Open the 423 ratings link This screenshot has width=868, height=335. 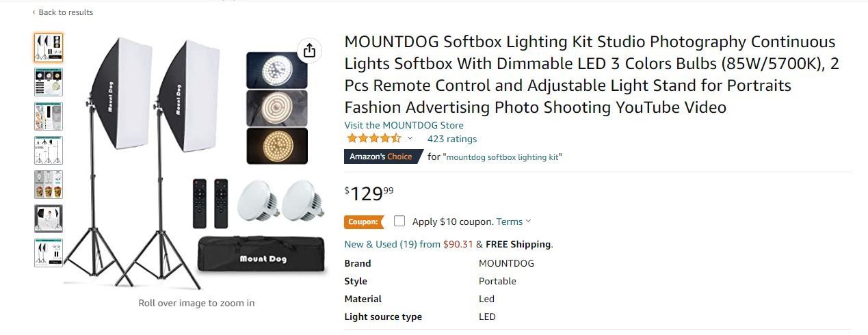click(x=451, y=139)
